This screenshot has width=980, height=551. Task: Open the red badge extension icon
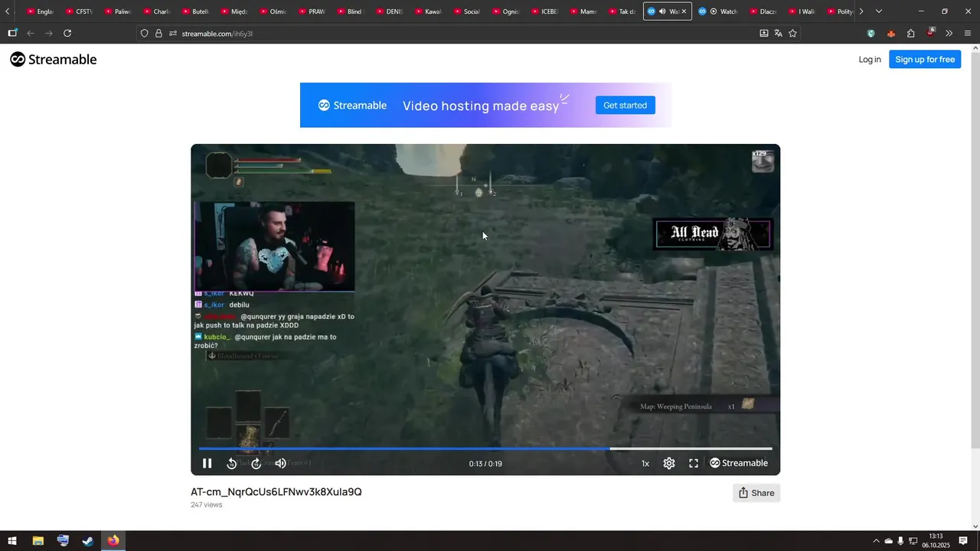[x=930, y=33]
